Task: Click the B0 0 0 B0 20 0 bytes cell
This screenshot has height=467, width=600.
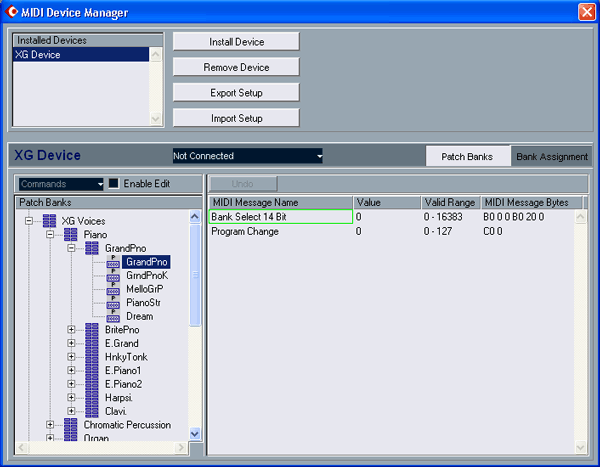Action: coord(514,217)
